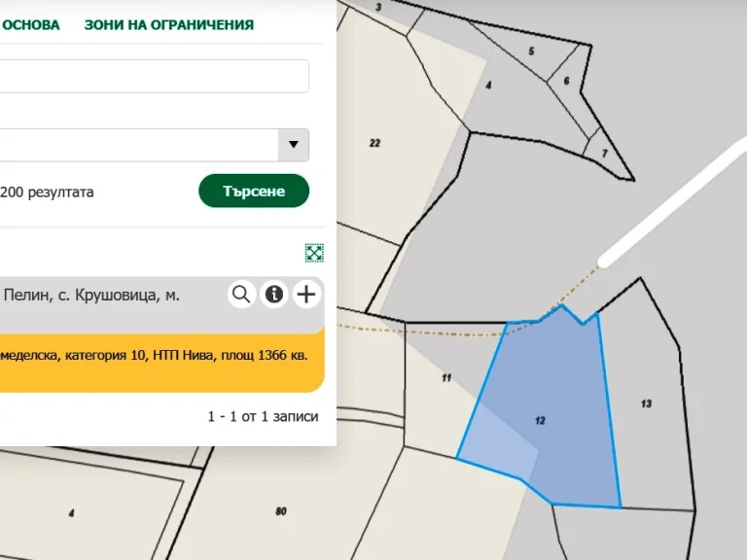Screen dimensions: 747x560
Task: Select parcel 80 on the map
Action: (281, 511)
